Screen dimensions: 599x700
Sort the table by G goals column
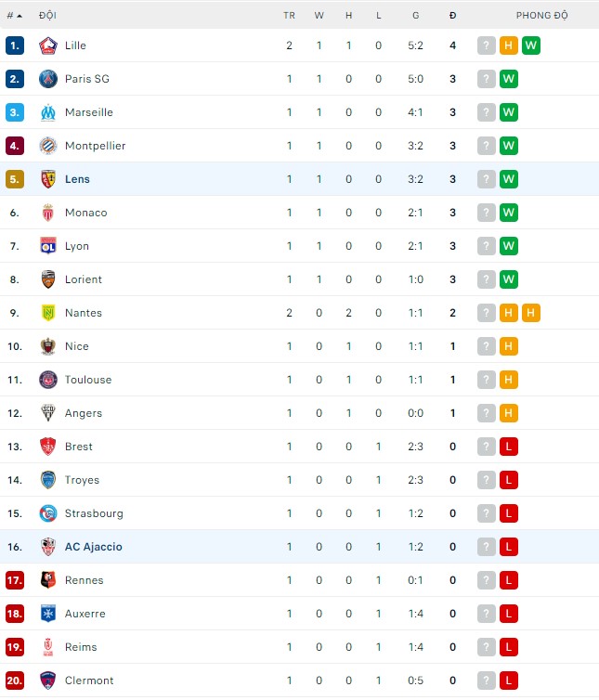tap(415, 16)
